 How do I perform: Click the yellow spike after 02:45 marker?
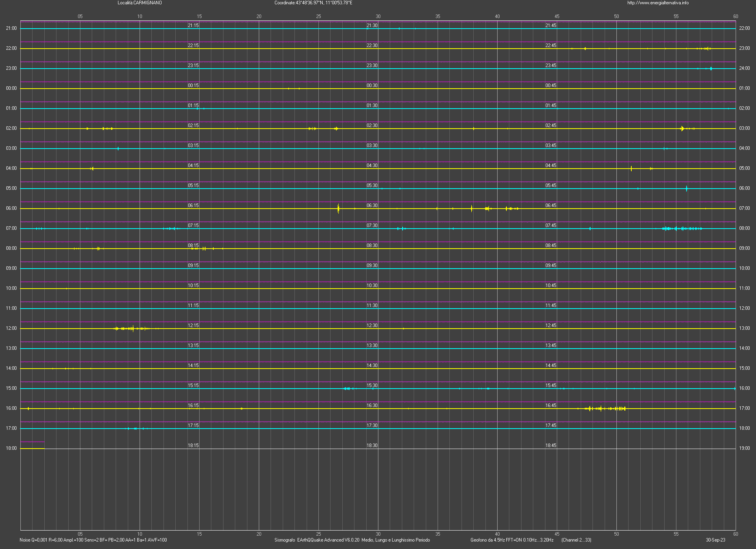683,129
